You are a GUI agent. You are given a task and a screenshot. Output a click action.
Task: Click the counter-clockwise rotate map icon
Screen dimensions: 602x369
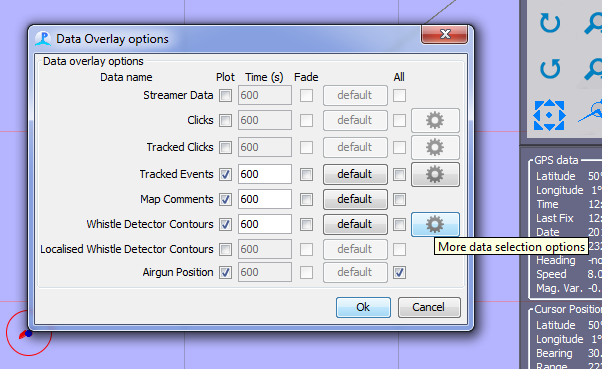(x=550, y=69)
